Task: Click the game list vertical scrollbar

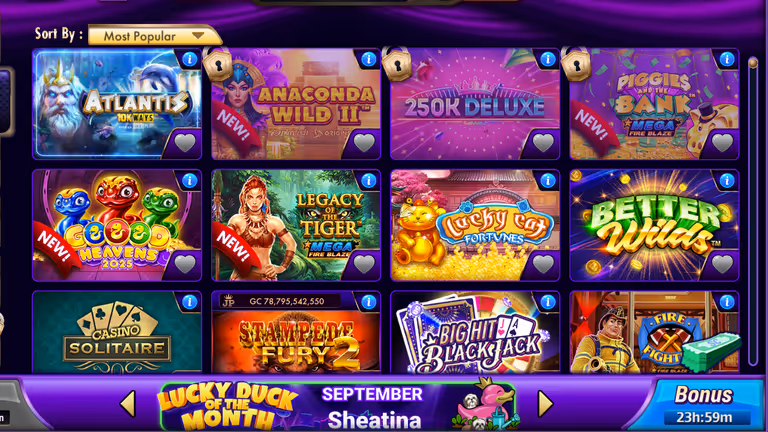Action: [753, 212]
